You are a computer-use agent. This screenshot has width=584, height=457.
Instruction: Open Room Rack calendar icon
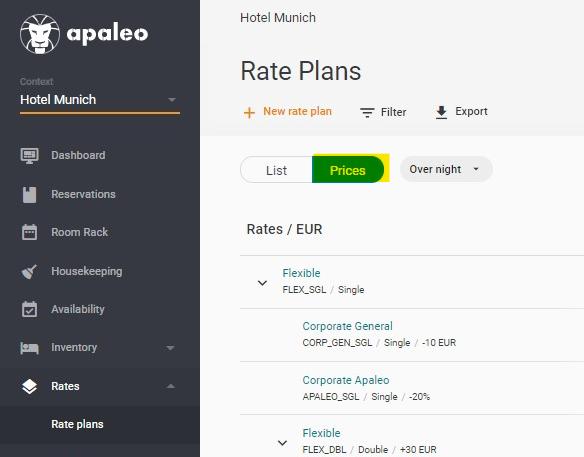[29, 232]
